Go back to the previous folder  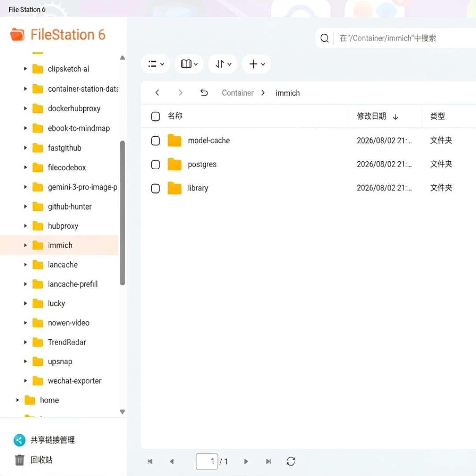click(157, 93)
